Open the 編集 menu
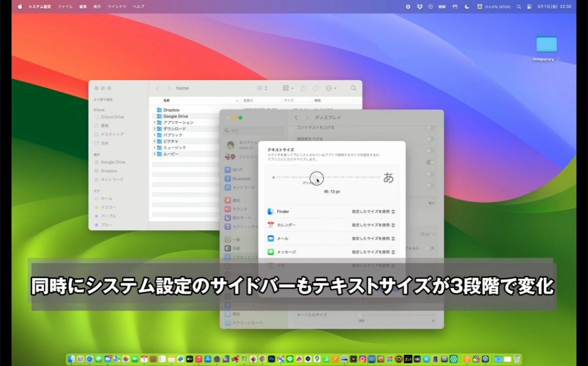 [x=83, y=7]
